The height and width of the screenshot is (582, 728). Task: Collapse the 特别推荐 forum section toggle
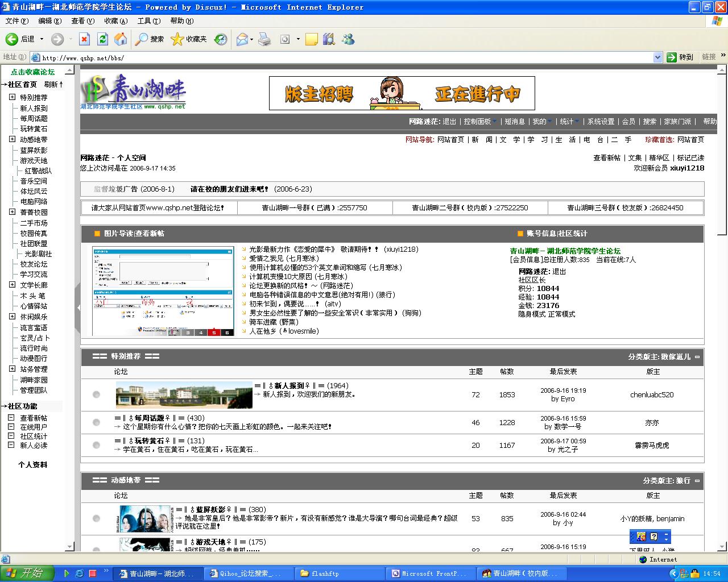point(697,357)
